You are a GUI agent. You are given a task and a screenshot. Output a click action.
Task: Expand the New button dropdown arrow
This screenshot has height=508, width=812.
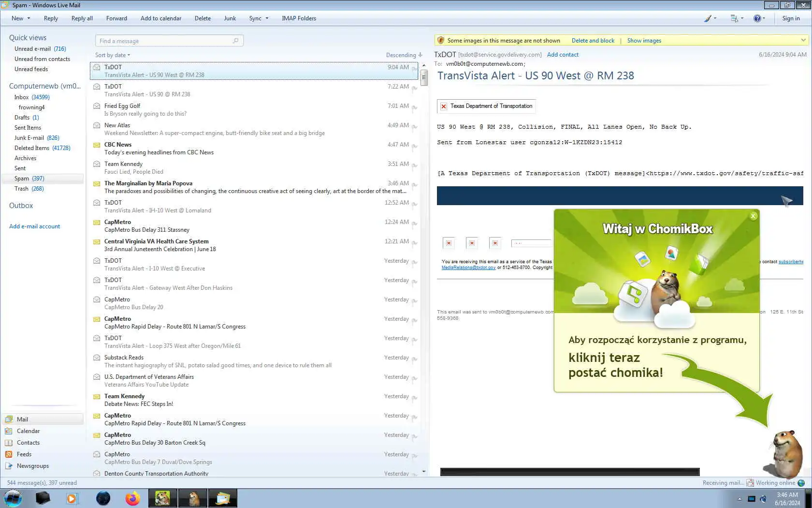[29, 18]
